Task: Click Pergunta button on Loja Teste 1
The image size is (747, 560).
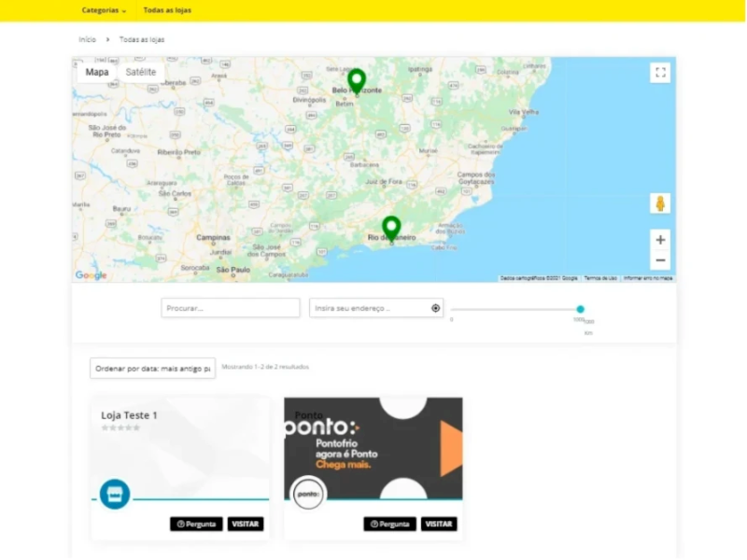Action: pyautogui.click(x=196, y=524)
